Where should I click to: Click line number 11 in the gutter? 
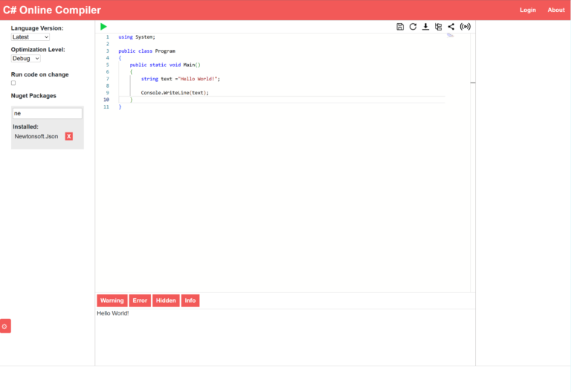pos(106,107)
